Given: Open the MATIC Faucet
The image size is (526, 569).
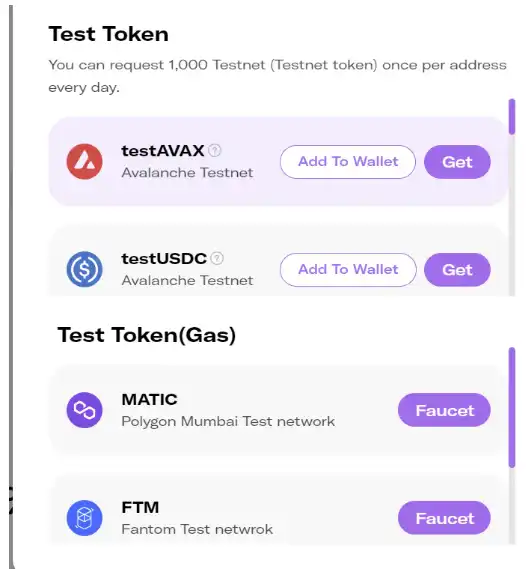Looking at the screenshot, I should 444,410.
